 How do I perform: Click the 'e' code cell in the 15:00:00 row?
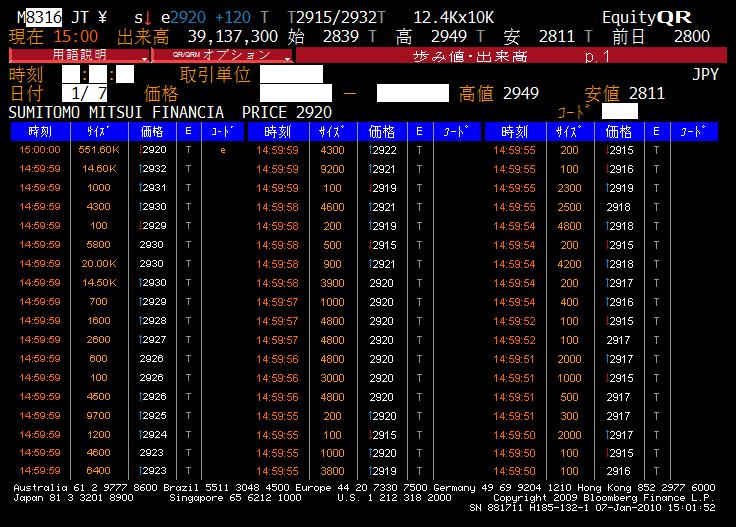click(222, 150)
